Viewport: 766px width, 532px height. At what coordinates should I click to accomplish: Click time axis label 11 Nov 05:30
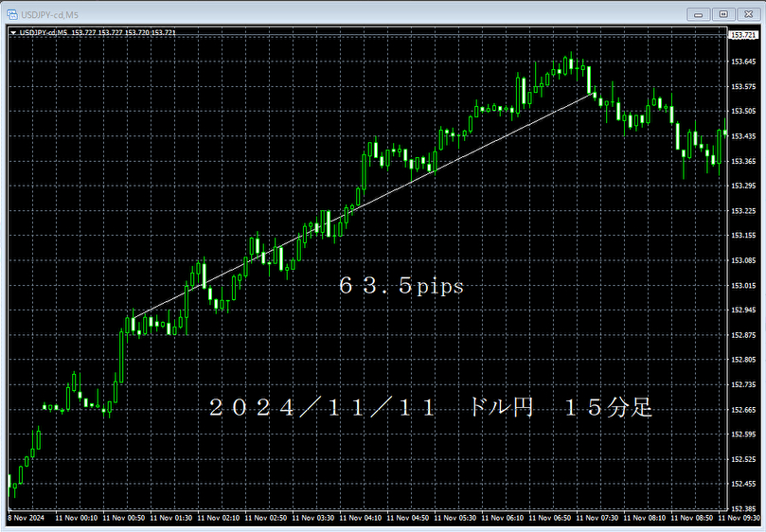click(x=455, y=518)
